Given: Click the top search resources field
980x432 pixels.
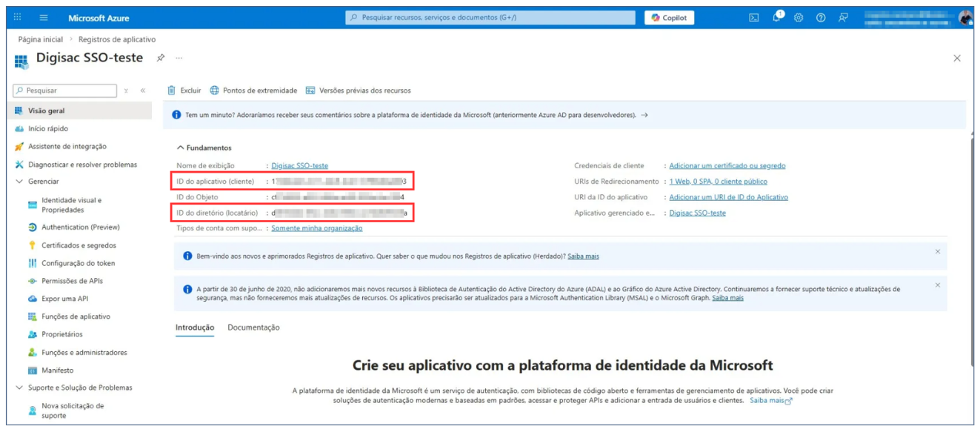Looking at the screenshot, I should 490,18.
